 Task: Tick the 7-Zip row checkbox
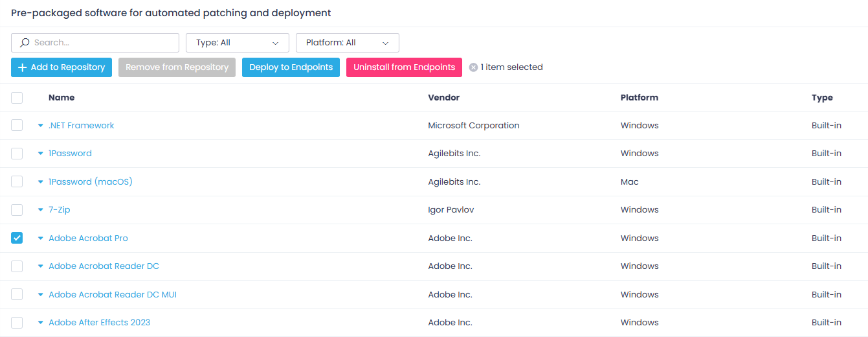17,210
